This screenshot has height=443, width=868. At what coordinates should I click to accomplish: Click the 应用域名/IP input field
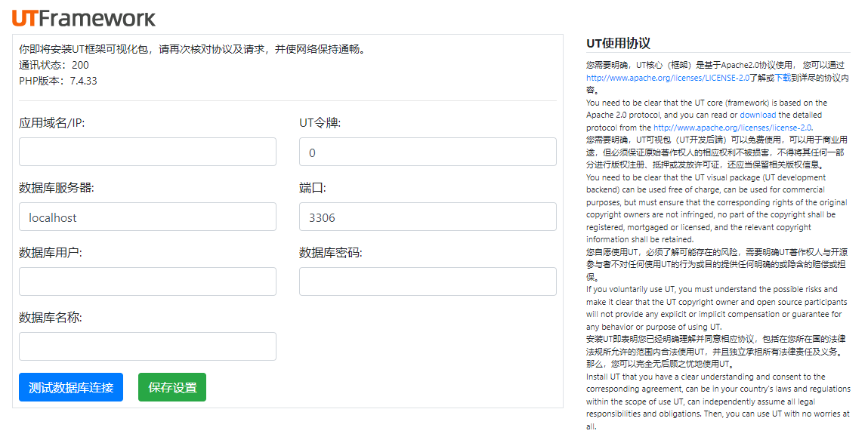click(x=147, y=152)
